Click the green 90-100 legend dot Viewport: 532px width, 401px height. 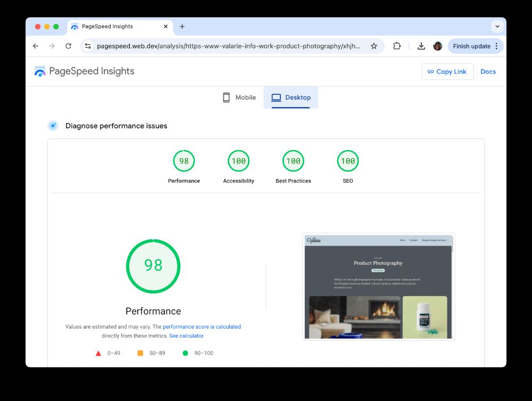point(185,353)
